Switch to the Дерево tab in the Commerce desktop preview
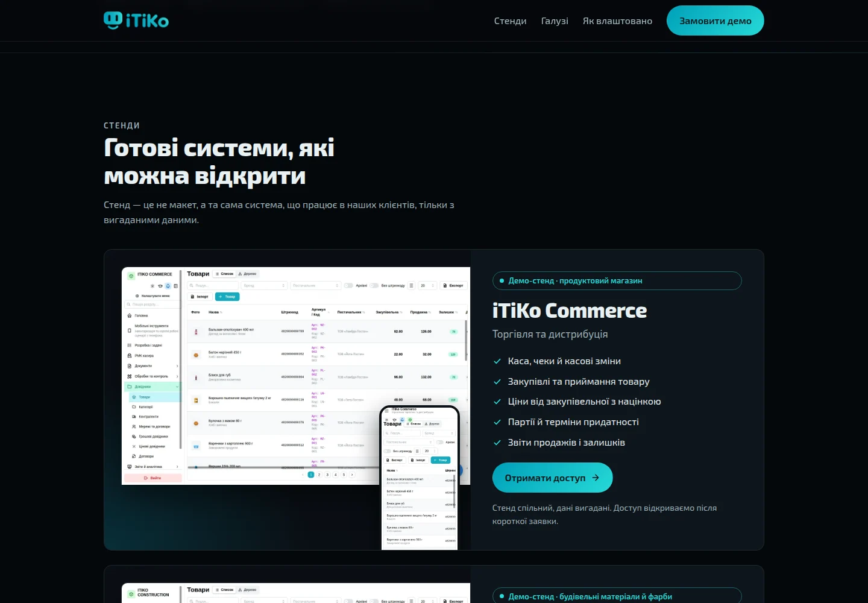The image size is (868, 603). pos(248,274)
